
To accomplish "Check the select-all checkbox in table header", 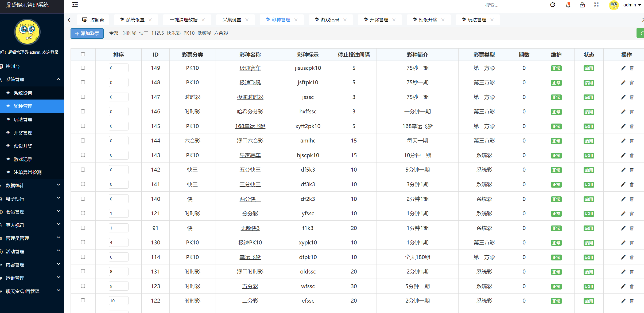I will [83, 54].
